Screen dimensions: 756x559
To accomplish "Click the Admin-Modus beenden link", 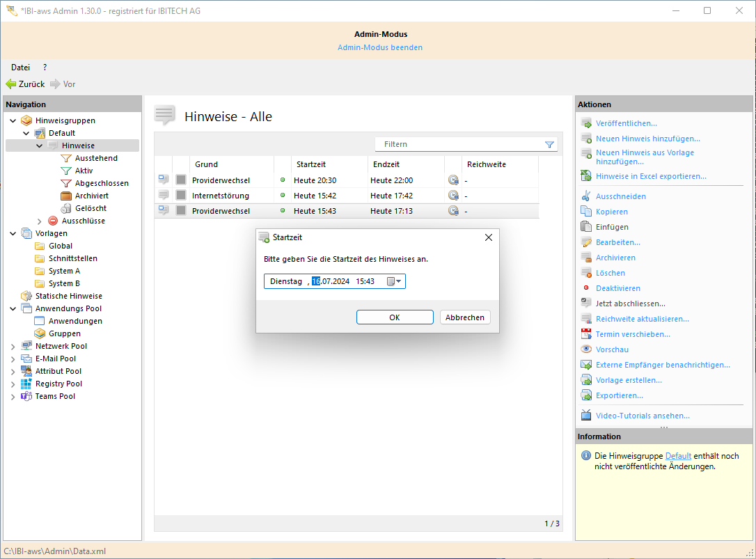I will point(379,47).
